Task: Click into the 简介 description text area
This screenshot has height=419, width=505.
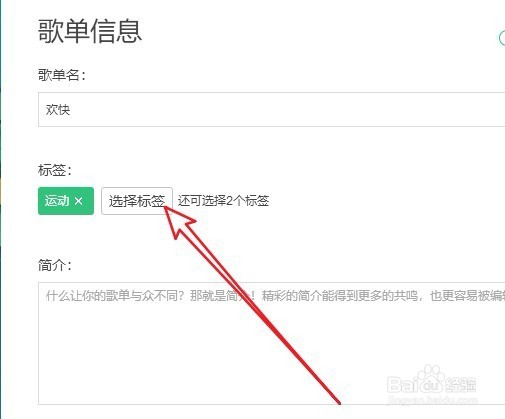Action: coord(271,343)
